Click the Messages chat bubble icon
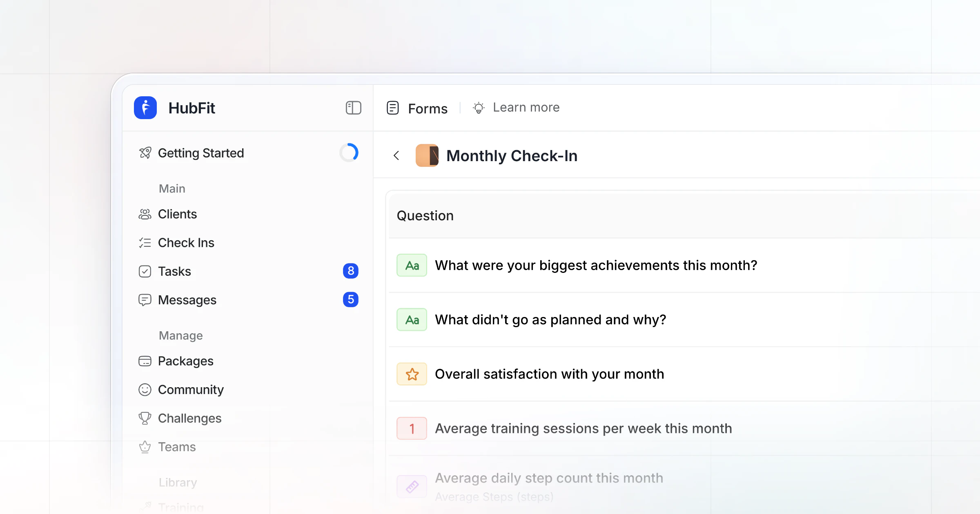 pyautogui.click(x=145, y=300)
